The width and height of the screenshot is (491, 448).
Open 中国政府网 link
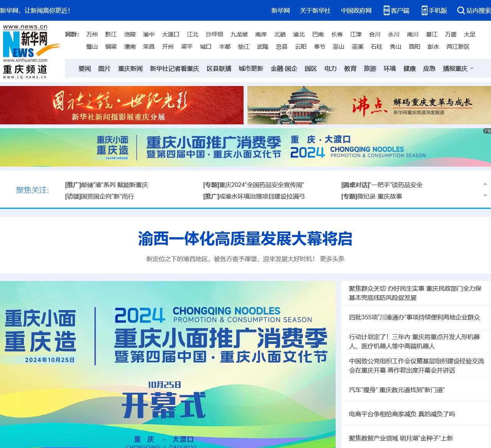point(356,11)
